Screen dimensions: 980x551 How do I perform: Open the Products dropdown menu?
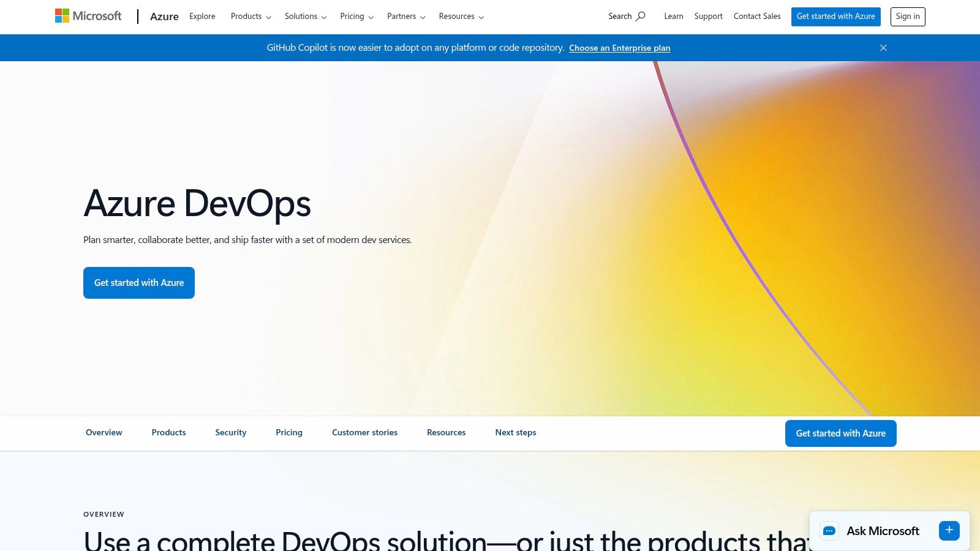(x=251, y=17)
